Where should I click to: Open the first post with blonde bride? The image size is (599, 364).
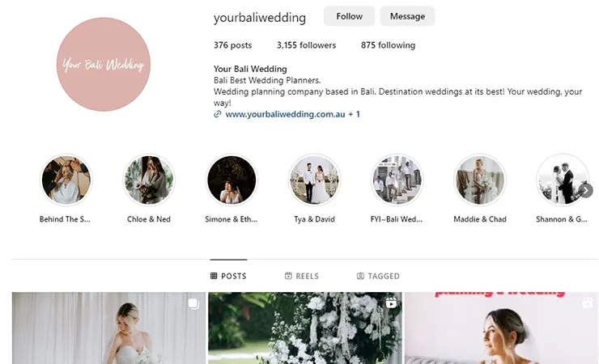(x=109, y=328)
